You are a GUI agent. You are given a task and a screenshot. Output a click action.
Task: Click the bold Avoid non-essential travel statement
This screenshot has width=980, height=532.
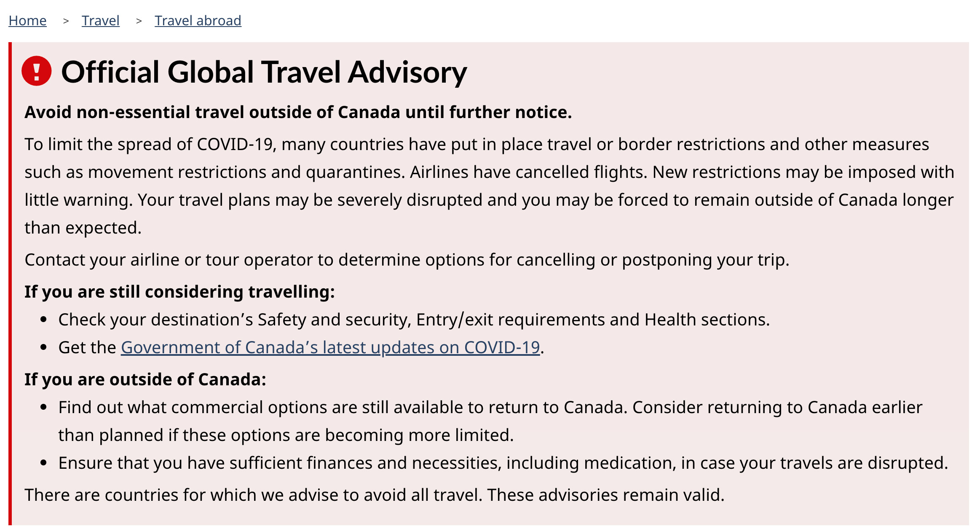click(x=298, y=112)
